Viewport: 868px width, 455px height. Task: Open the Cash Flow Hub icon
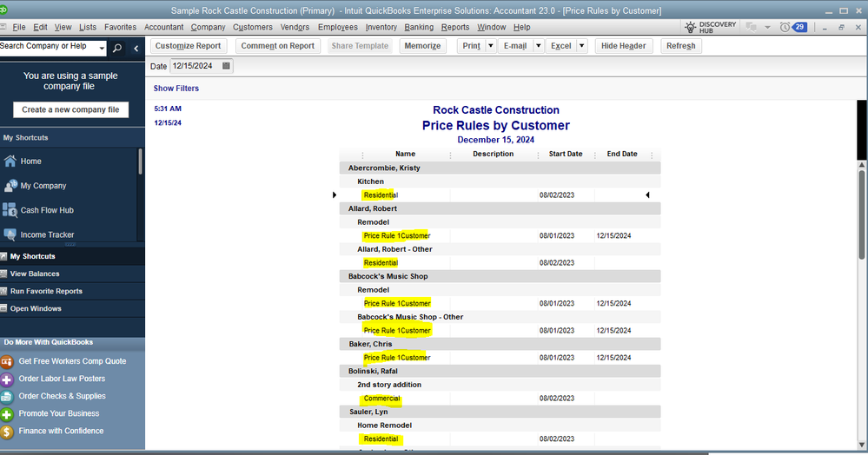(x=10, y=210)
